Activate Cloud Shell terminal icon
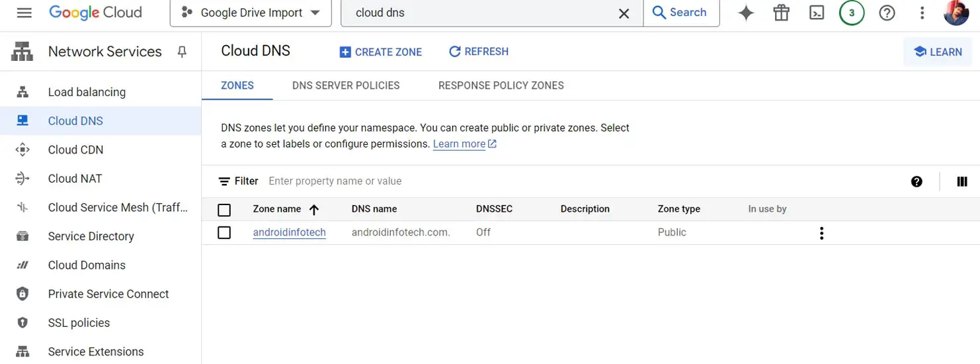This screenshot has width=980, height=364. pos(817,13)
